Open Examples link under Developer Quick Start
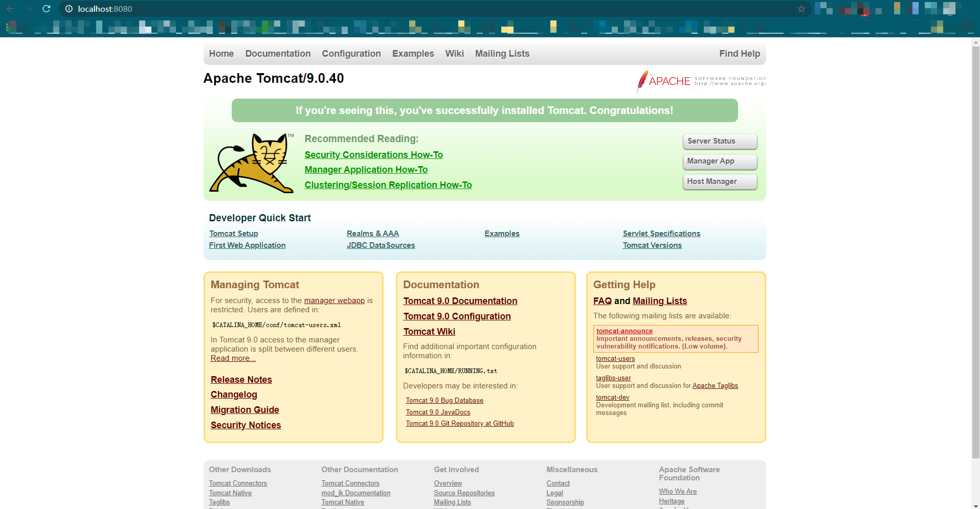Screen dimensions: 980x509 coord(502,234)
